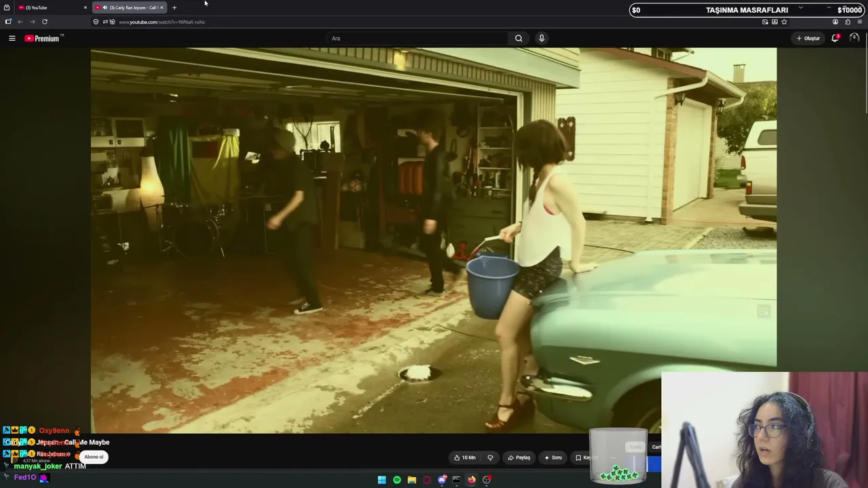Image resolution: width=868 pixels, height=488 pixels.
Task: Switch to Firefox on the taskbar
Action: click(x=471, y=480)
